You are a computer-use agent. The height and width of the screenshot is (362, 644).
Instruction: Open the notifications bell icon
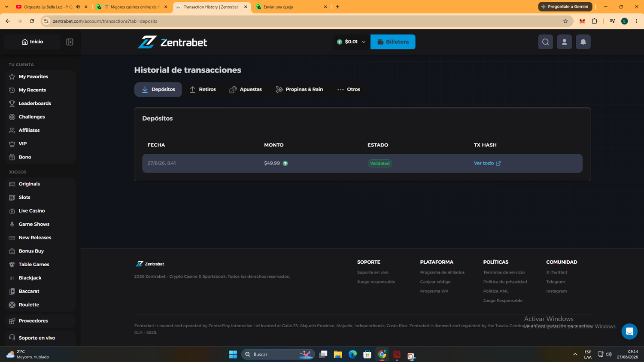pyautogui.click(x=583, y=42)
